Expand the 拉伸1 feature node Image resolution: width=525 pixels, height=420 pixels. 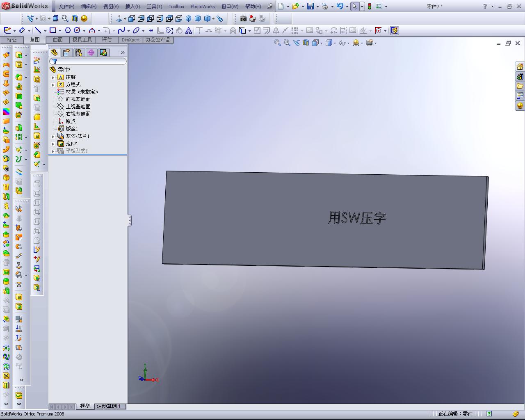(53, 144)
